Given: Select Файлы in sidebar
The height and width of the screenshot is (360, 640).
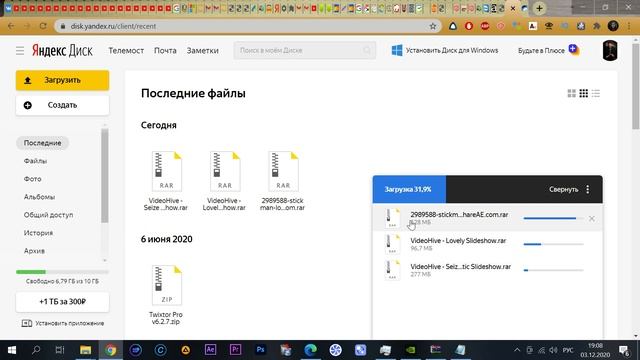Looking at the screenshot, I should [x=36, y=161].
